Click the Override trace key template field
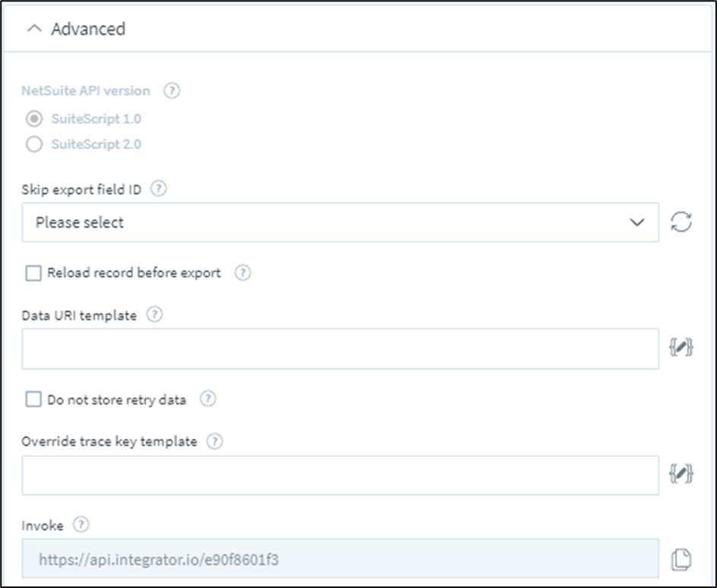The width and height of the screenshot is (717, 588). pos(340,475)
